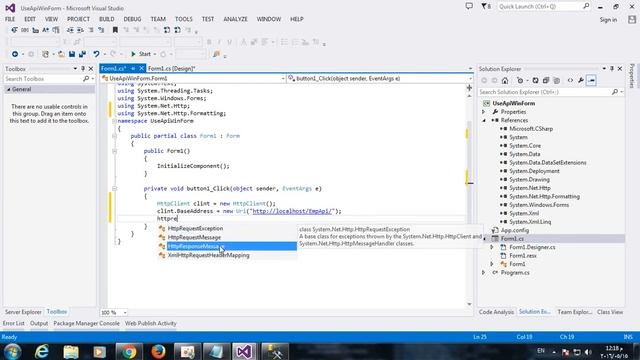Select App.config in Solution Explorer
Viewport: 640px width, 360px height.
514,230
